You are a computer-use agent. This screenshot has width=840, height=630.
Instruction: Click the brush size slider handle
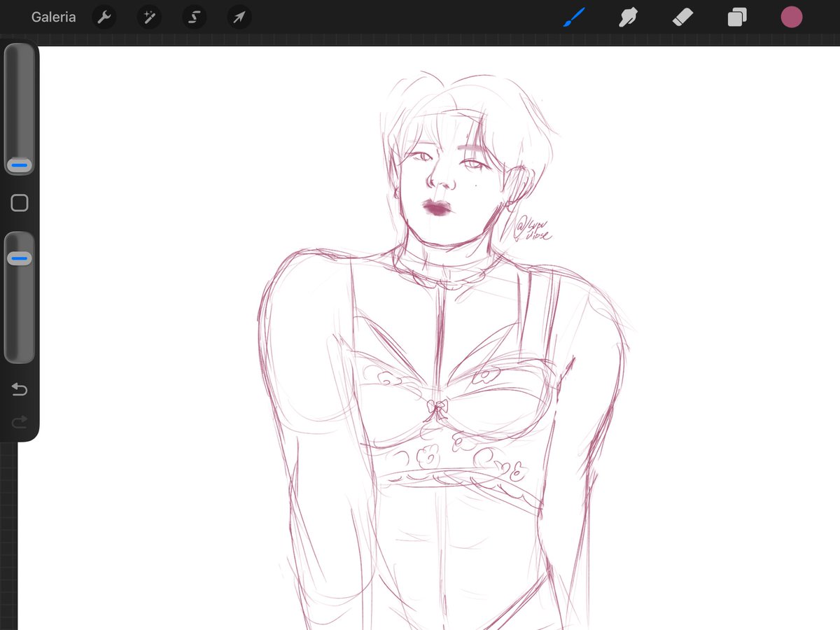[x=20, y=166]
